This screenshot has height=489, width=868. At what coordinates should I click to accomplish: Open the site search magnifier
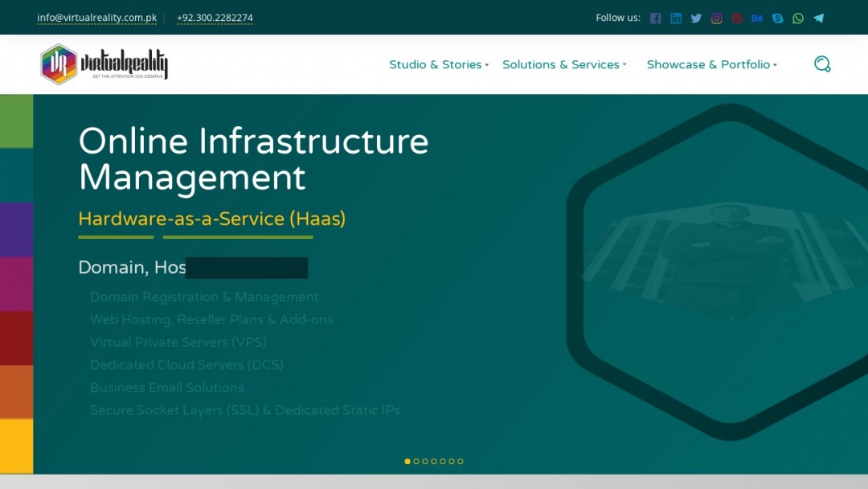point(822,64)
